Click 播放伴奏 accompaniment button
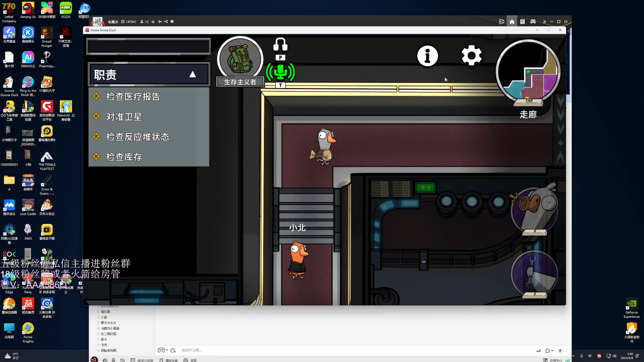 [x=168, y=360]
